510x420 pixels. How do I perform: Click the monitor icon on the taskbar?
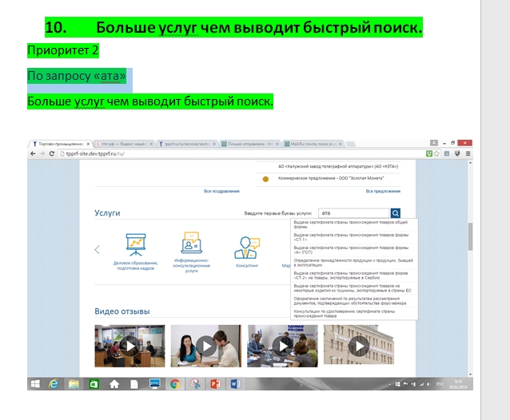point(155,383)
